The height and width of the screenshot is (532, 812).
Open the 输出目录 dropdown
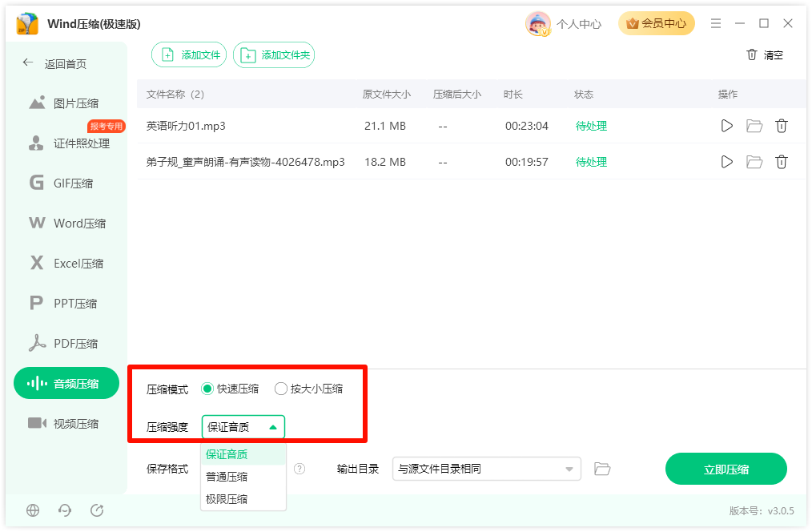pos(486,469)
